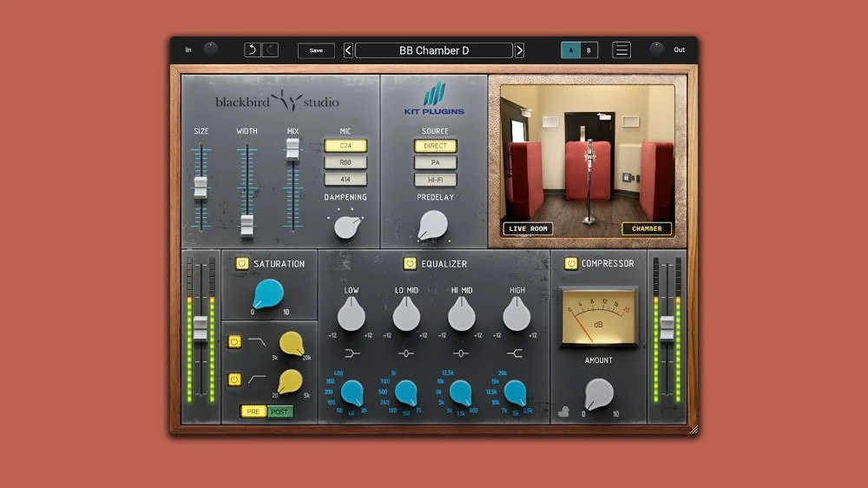Click the Blackbird Studio logo
The width and height of the screenshot is (868, 488).
tap(277, 102)
